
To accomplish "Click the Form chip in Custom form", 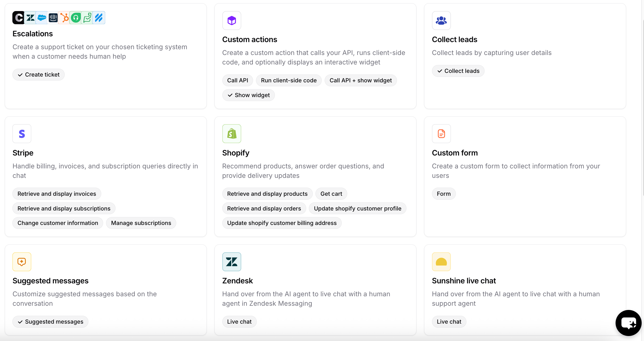I will [444, 194].
